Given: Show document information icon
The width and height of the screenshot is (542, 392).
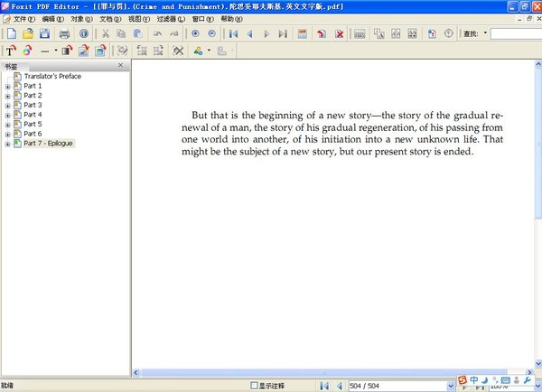Looking at the screenshot, I should pos(84,33).
